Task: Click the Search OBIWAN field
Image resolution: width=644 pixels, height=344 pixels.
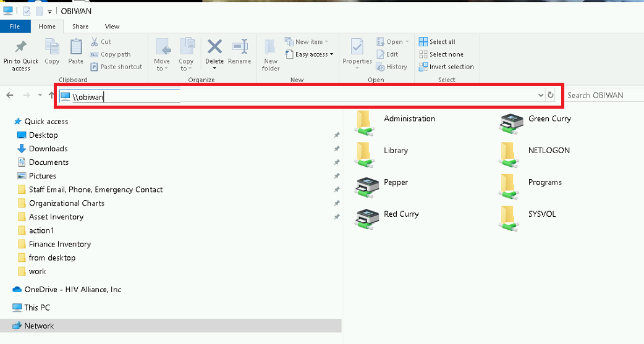Action: pyautogui.click(x=604, y=95)
